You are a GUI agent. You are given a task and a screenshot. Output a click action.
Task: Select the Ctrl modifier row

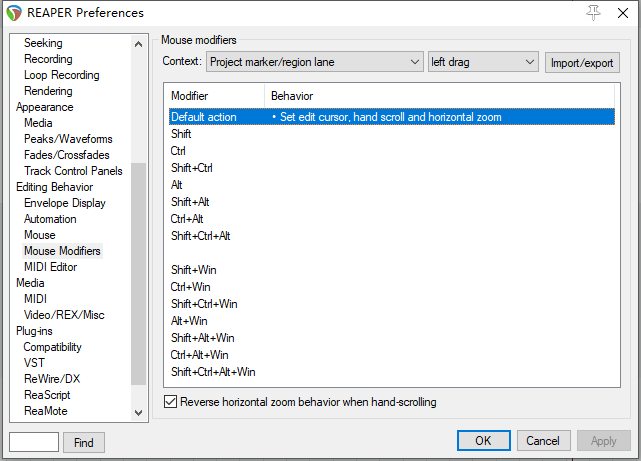(392, 151)
